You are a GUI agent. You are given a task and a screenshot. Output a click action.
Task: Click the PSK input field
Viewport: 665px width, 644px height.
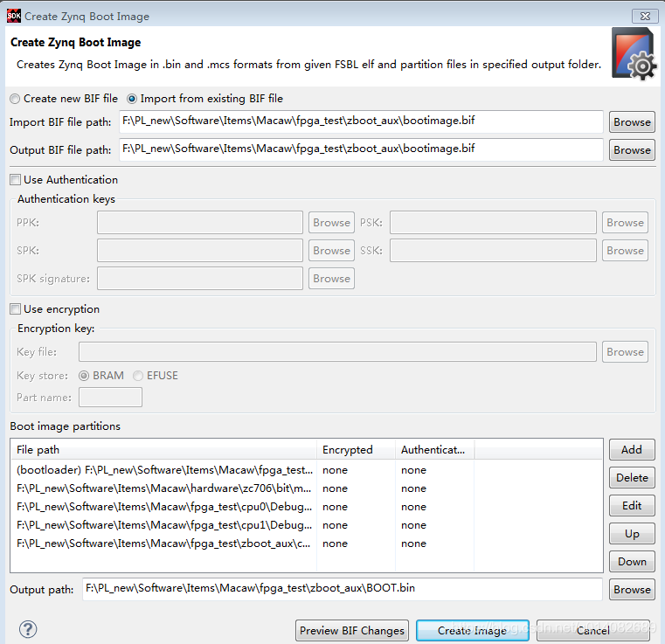pos(493,223)
